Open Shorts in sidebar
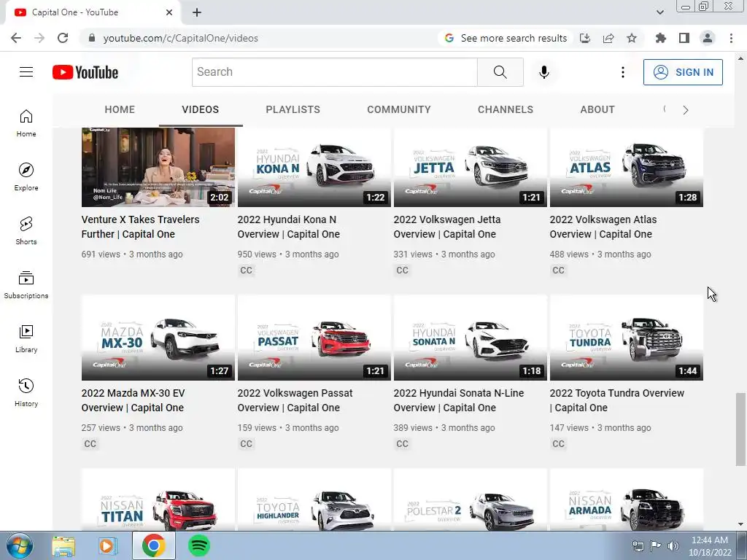Viewport: 747px width, 560px height. point(26,231)
